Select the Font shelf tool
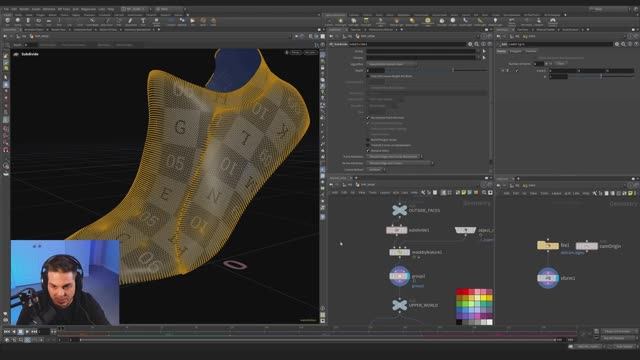This screenshot has height=360, width=640. (x=143, y=21)
